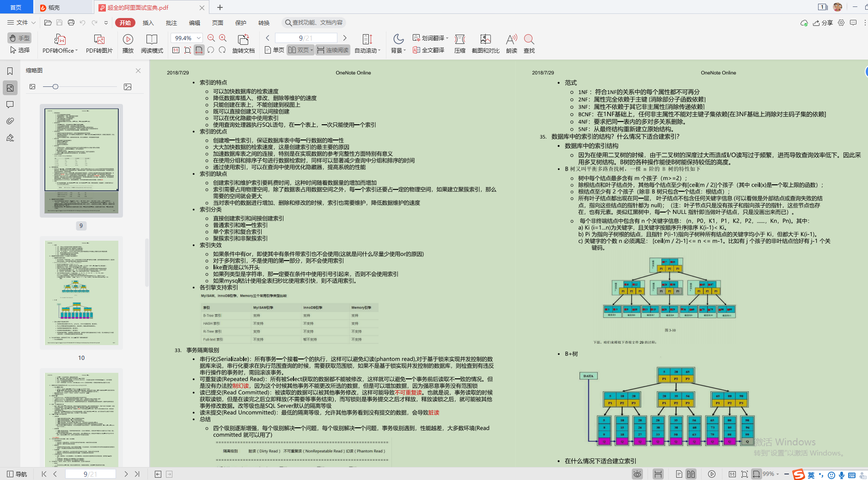Click the ribbon page number field 9/21
This screenshot has width=868, height=480.
tap(306, 38)
